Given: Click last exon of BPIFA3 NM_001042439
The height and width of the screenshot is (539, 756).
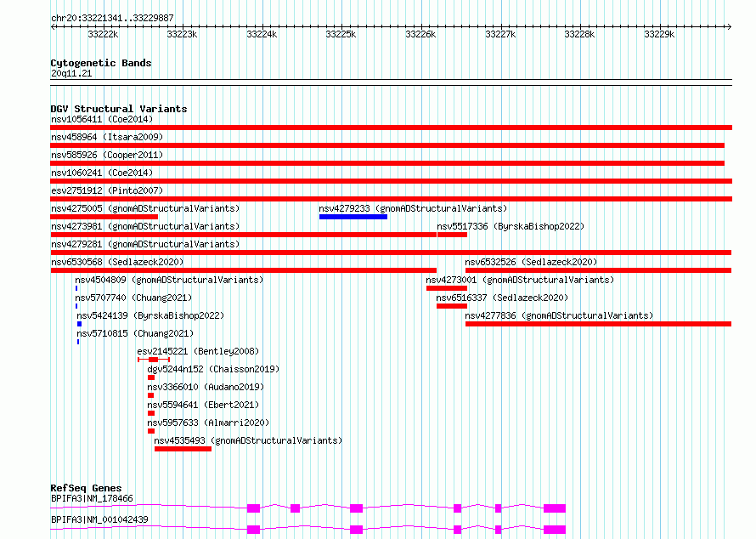Looking at the screenshot, I should (555, 530).
